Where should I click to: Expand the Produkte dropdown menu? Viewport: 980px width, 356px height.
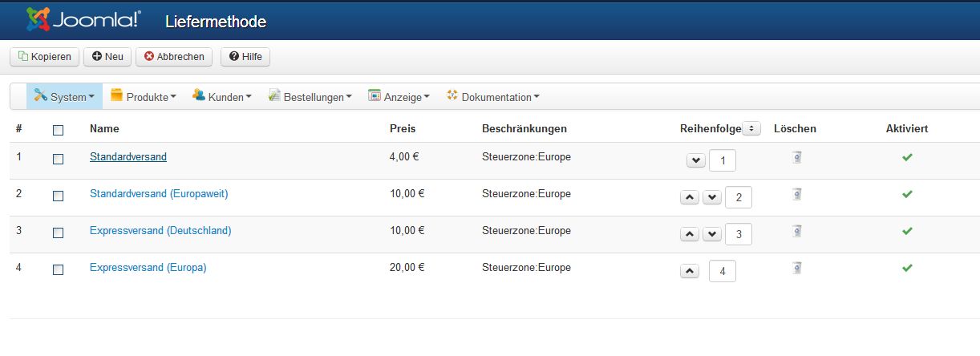pos(143,96)
